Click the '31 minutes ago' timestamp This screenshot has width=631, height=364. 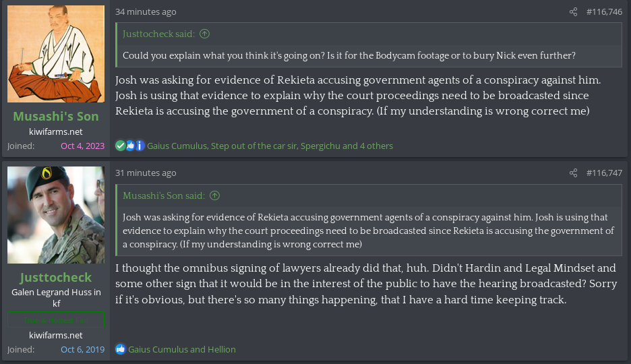pos(146,173)
